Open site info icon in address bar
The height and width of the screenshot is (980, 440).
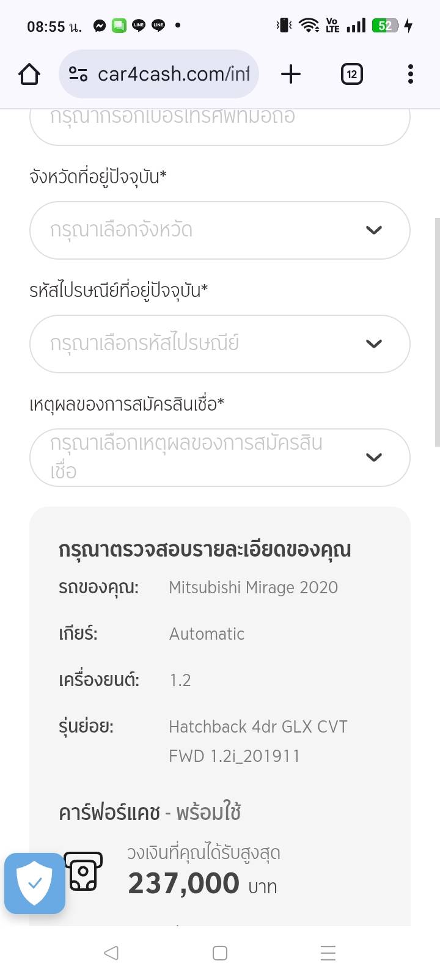[x=78, y=75]
